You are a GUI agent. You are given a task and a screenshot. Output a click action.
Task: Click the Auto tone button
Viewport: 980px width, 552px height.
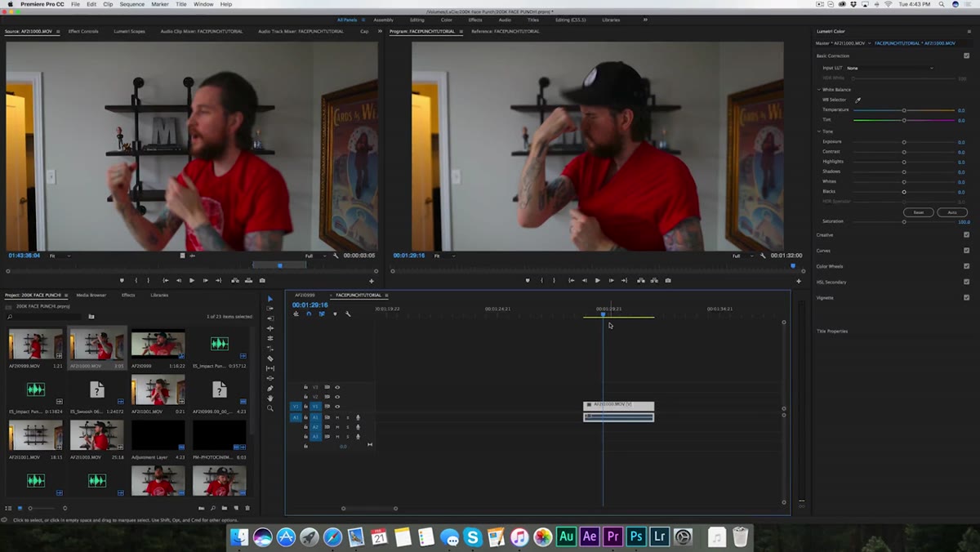(952, 212)
